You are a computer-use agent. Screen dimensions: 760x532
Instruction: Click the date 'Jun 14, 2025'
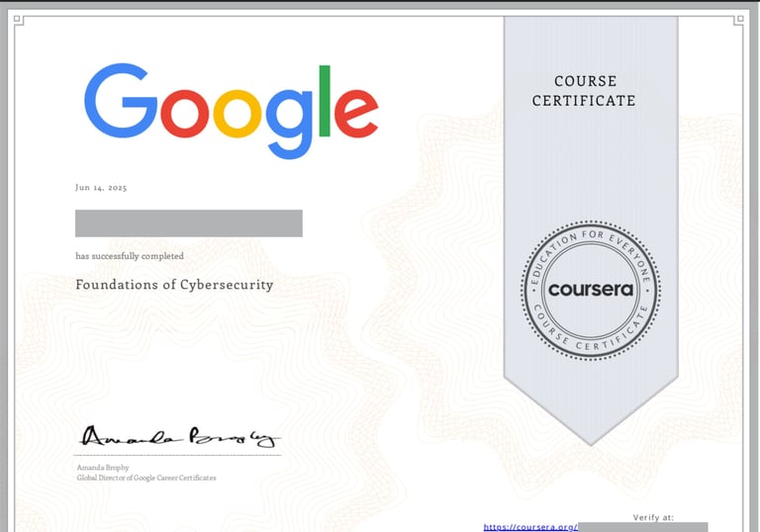[101, 188]
